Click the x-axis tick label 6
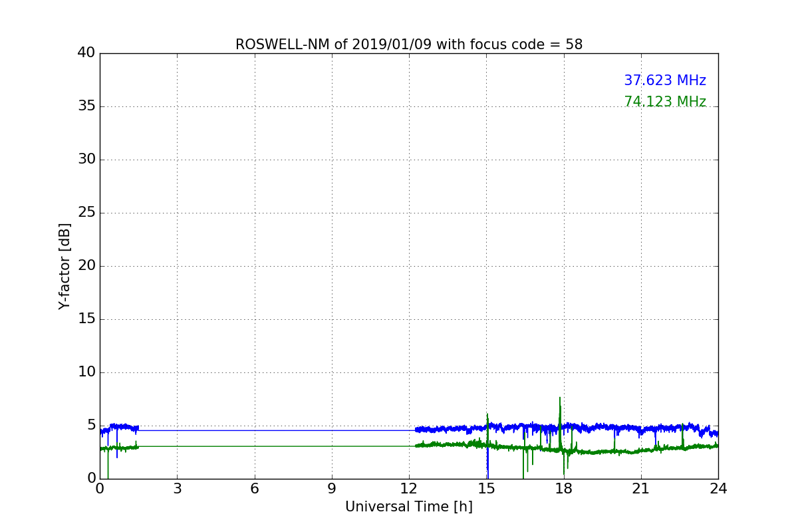 click(254, 488)
